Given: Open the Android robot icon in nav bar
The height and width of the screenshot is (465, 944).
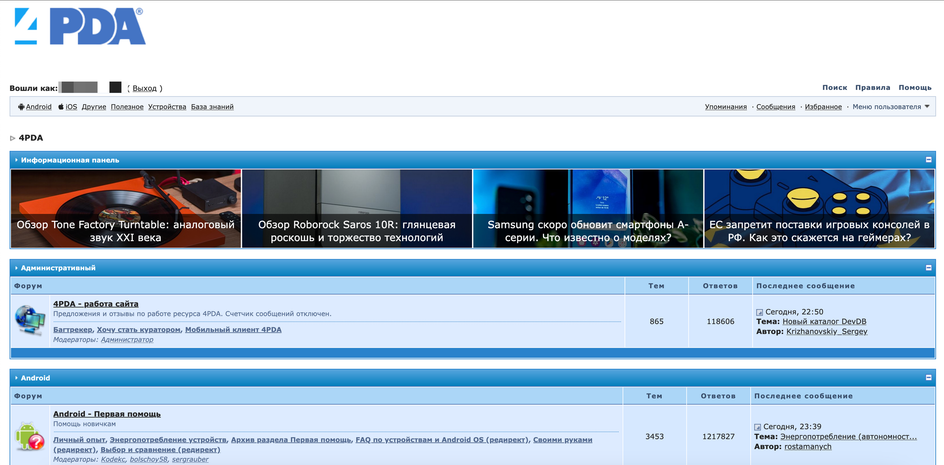Looking at the screenshot, I should click(21, 107).
